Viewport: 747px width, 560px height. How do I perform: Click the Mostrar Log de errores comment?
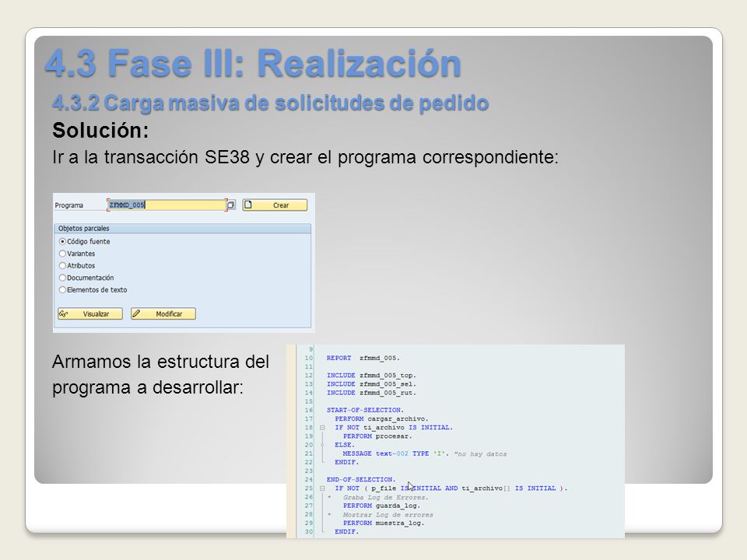coord(388,515)
